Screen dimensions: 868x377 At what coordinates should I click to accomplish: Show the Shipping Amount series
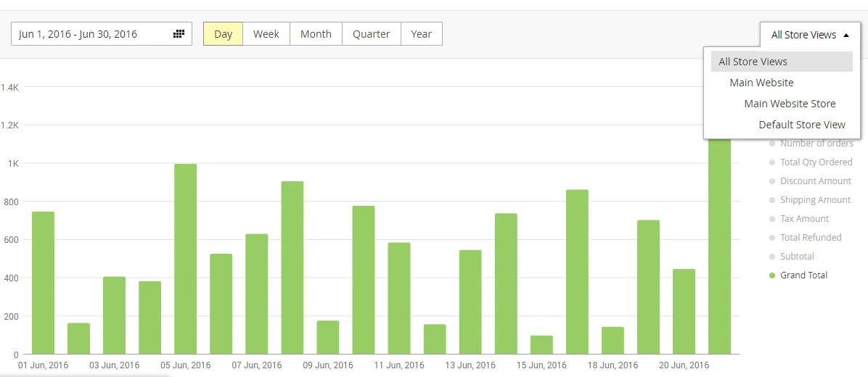(x=814, y=200)
